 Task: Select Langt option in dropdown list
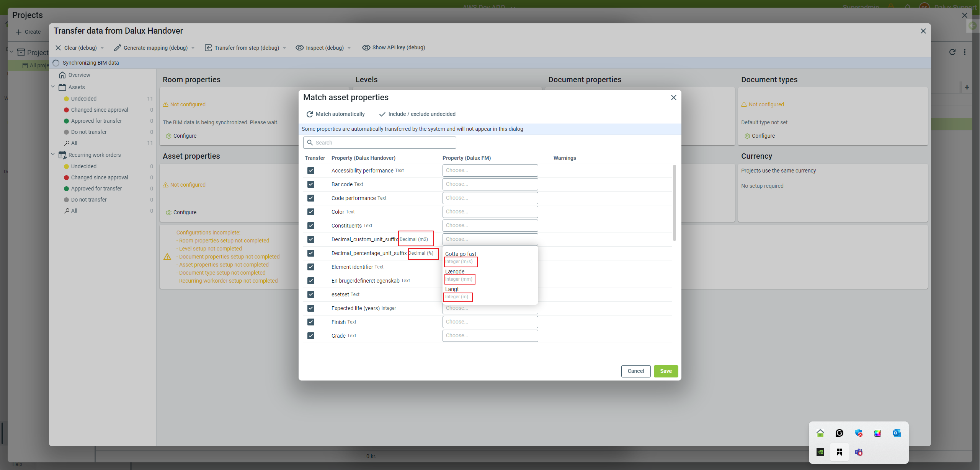(490, 293)
